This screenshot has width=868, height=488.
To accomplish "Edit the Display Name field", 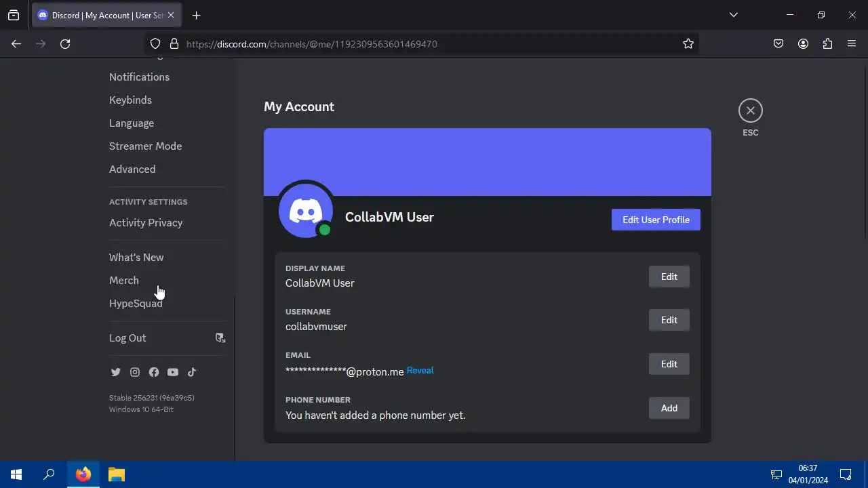I will pyautogui.click(x=669, y=277).
